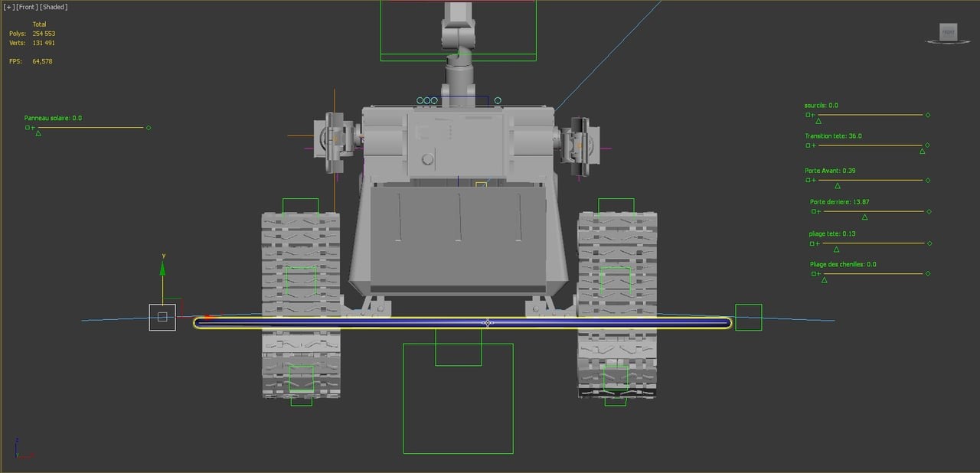Click the plus icon on the pliage tete slider
The width and height of the screenshot is (980, 473).
816,243
